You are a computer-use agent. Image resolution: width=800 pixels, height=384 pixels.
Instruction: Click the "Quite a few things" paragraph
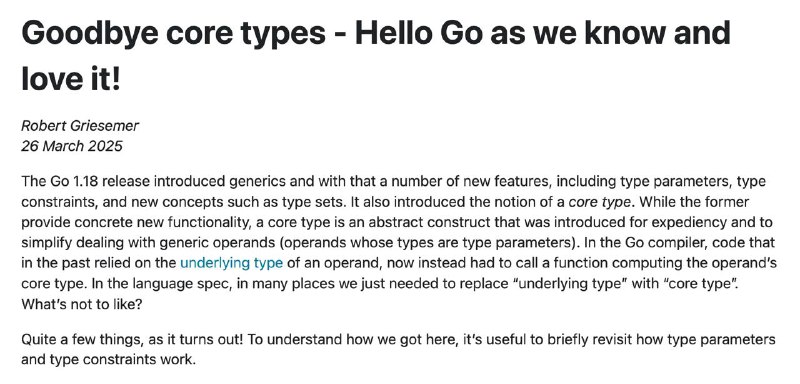tap(398, 349)
